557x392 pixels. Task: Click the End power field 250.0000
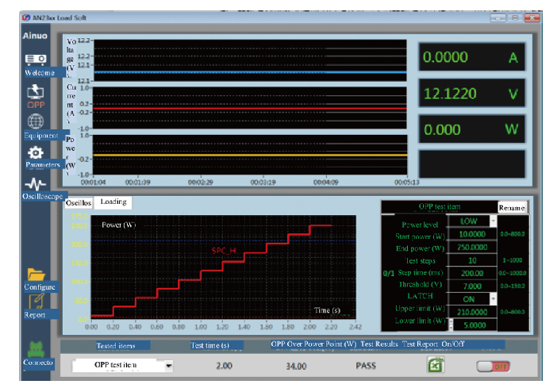[472, 248]
